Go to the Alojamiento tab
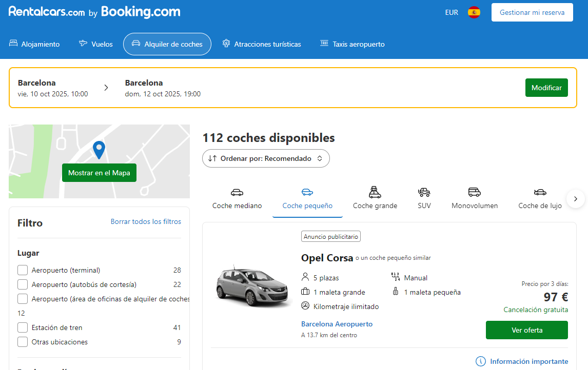This screenshot has height=370, width=588. [34, 44]
